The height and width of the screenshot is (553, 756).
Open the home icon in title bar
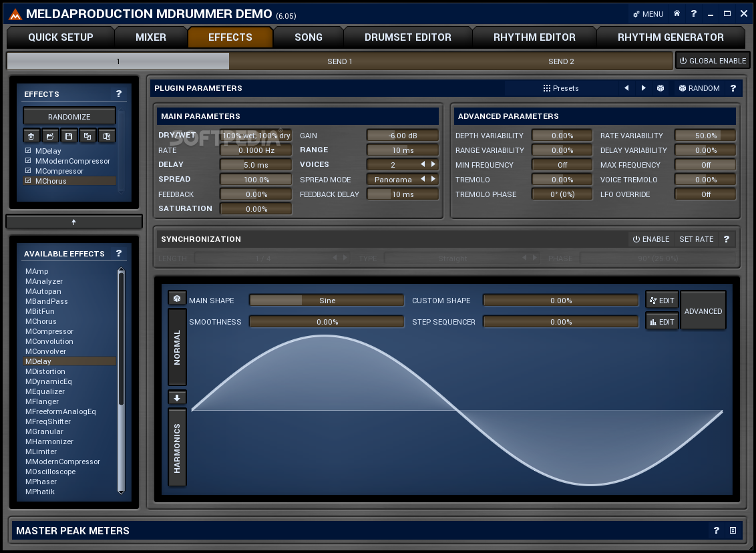(x=677, y=13)
